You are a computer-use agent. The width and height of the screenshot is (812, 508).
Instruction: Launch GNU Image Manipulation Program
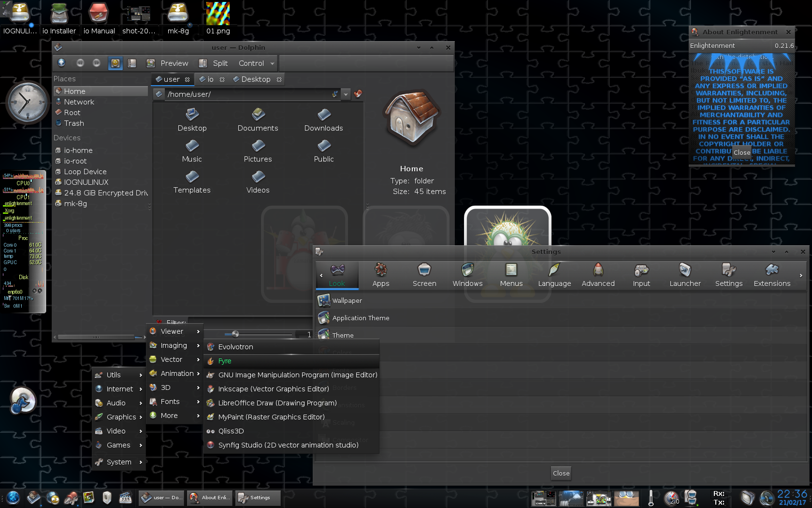pos(291,375)
